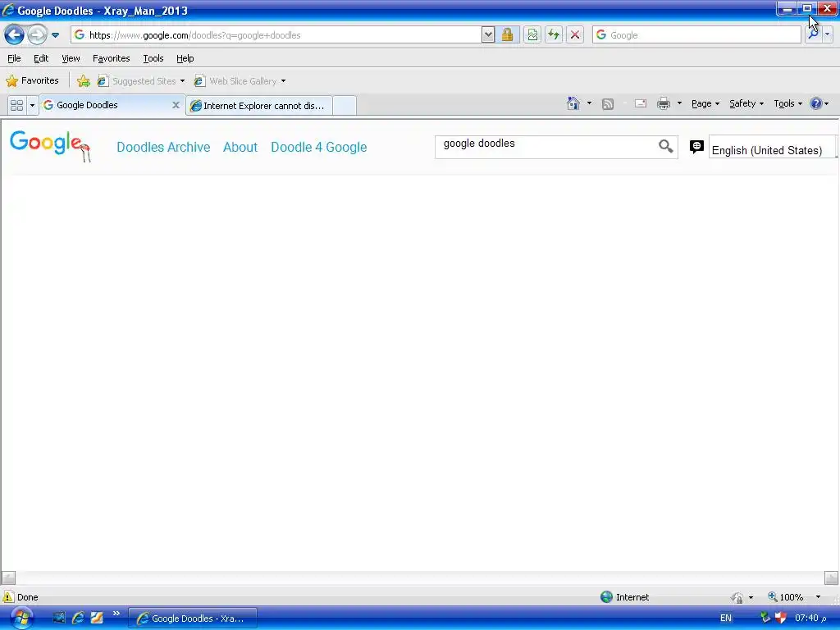Refresh the page with green arrows button
The image size is (840, 630).
tap(554, 34)
